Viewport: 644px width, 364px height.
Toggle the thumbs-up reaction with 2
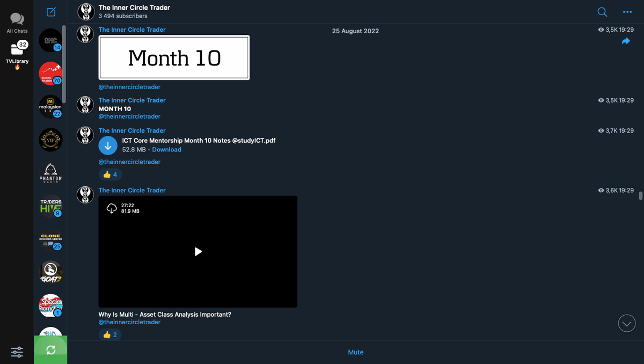pos(110,335)
